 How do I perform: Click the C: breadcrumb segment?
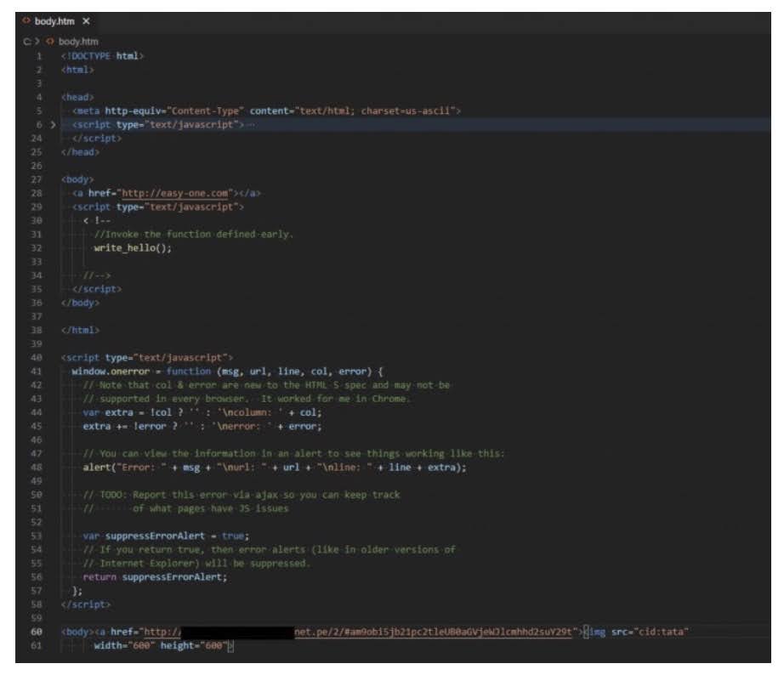click(x=27, y=42)
